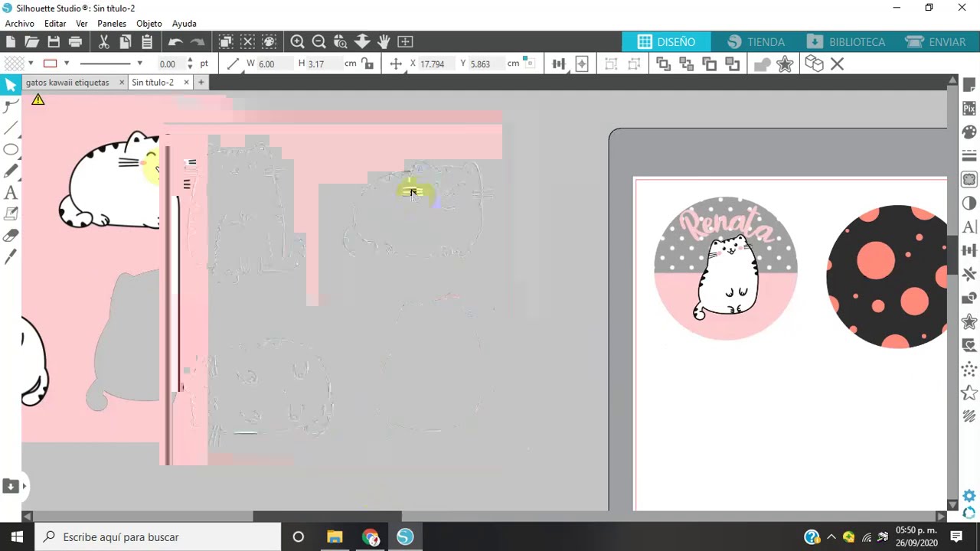Click the red line color swatch
This screenshot has width=980, height=551.
click(x=50, y=64)
